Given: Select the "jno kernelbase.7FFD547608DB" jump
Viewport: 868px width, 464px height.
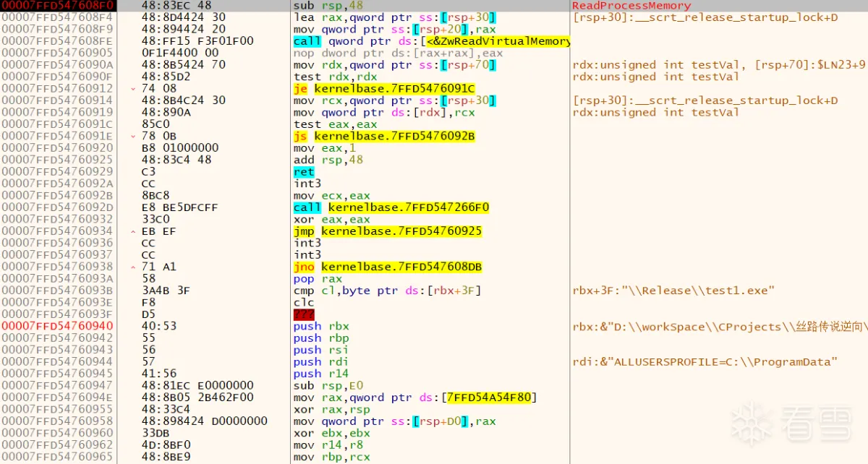Looking at the screenshot, I should tap(388, 267).
